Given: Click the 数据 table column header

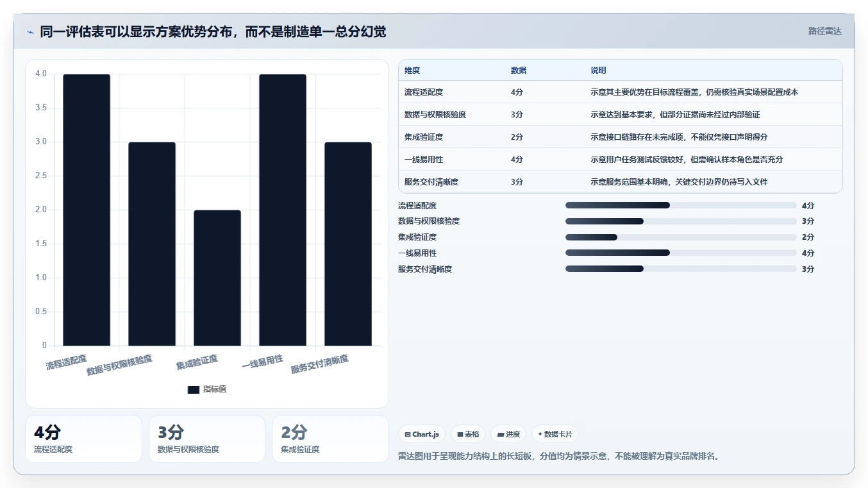Looking at the screenshot, I should click(x=519, y=71).
